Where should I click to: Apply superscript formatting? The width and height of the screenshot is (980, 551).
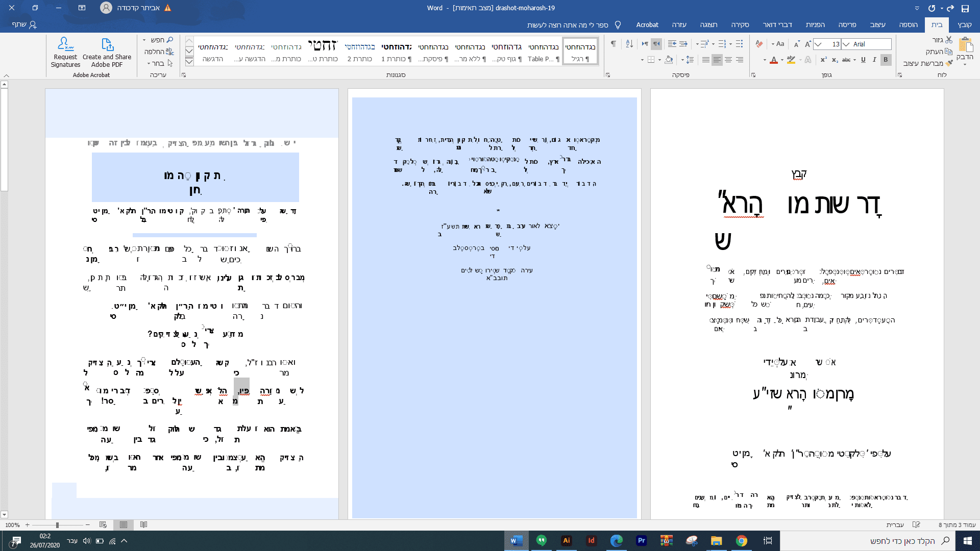coord(823,60)
